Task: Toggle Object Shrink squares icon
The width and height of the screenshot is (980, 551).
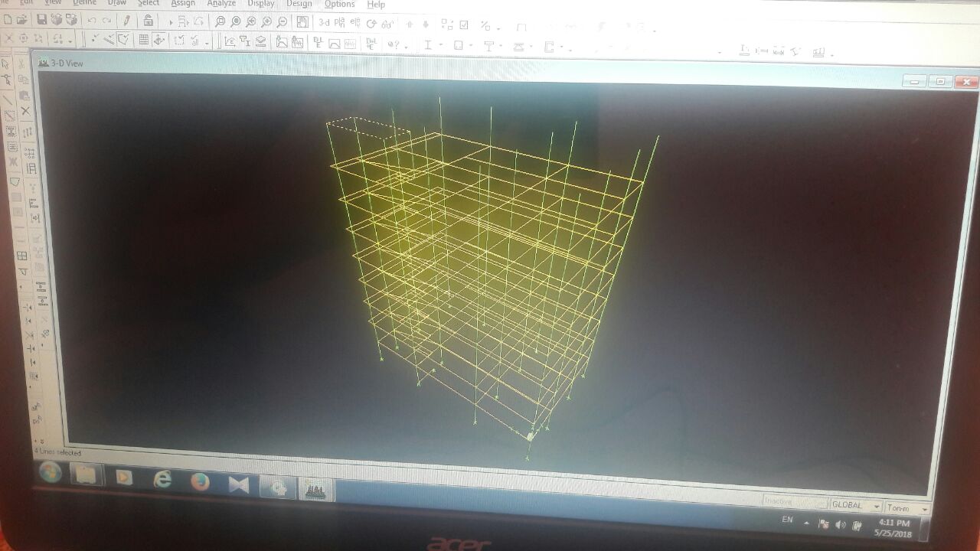Action: tap(448, 24)
